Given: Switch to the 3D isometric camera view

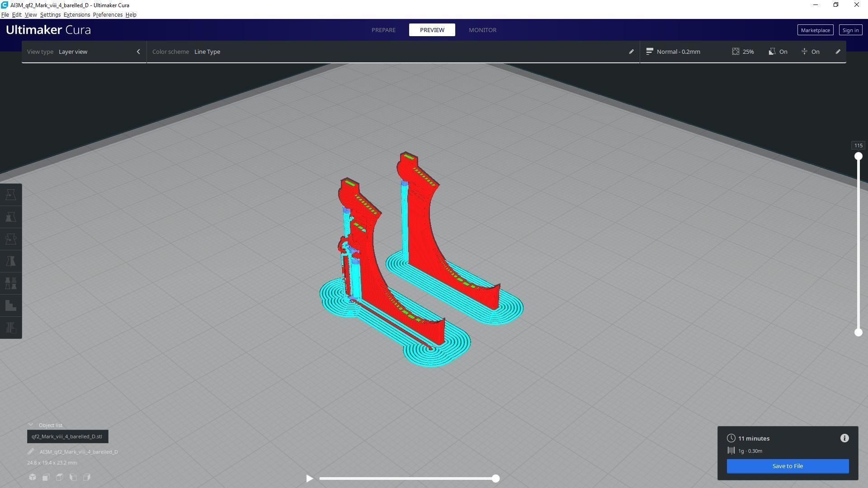Looking at the screenshot, I should pos(33,477).
